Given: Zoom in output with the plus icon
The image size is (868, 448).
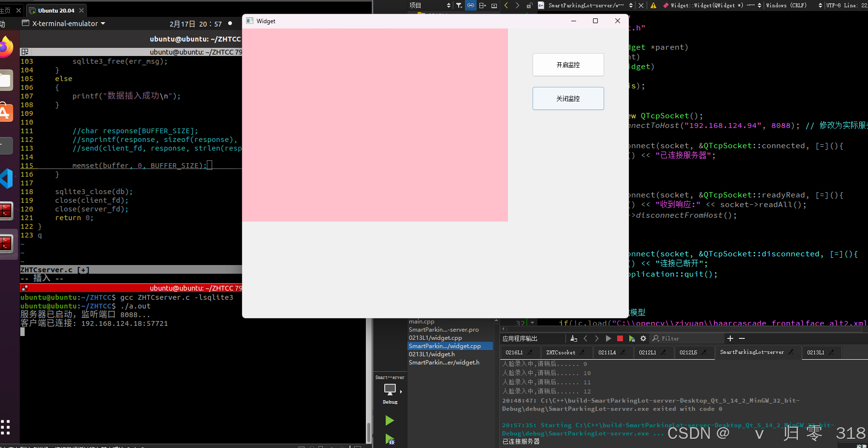Looking at the screenshot, I should 730,338.
